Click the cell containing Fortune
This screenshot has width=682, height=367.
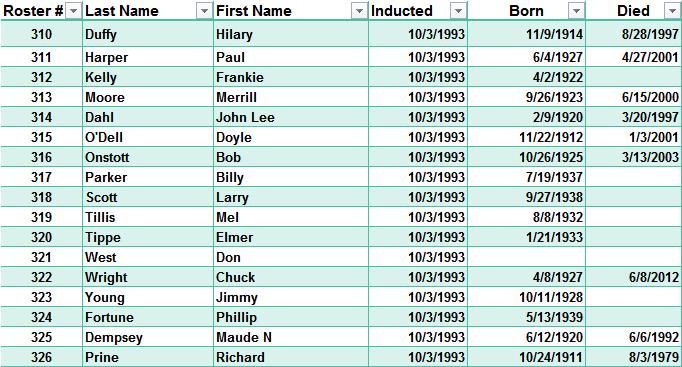click(x=147, y=317)
